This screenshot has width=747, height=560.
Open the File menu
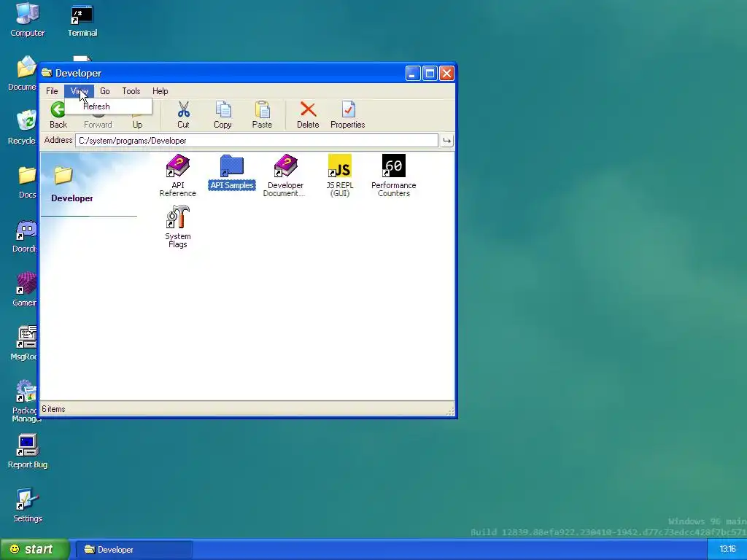52,91
